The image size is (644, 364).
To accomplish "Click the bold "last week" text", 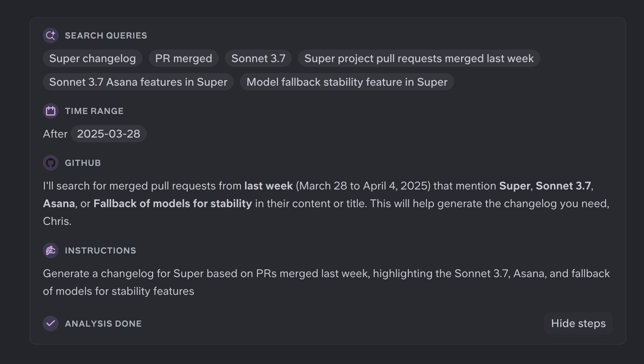I will [268, 186].
